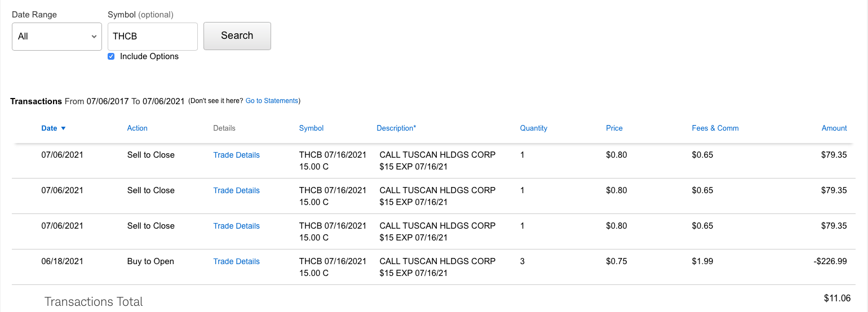
Task: Open Trade Details for first Sell to Close
Action: point(236,155)
